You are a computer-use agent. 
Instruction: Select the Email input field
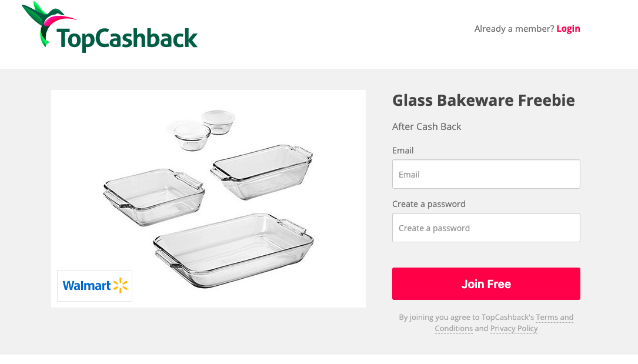pyautogui.click(x=486, y=174)
